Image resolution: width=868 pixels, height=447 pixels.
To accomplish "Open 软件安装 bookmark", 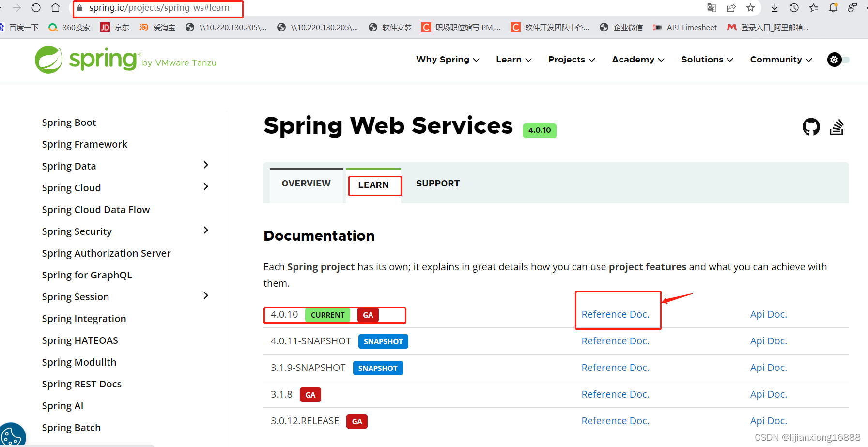I will pos(390,28).
